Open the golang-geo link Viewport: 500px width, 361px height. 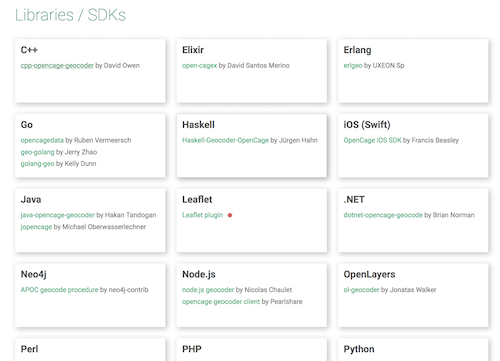(x=37, y=164)
